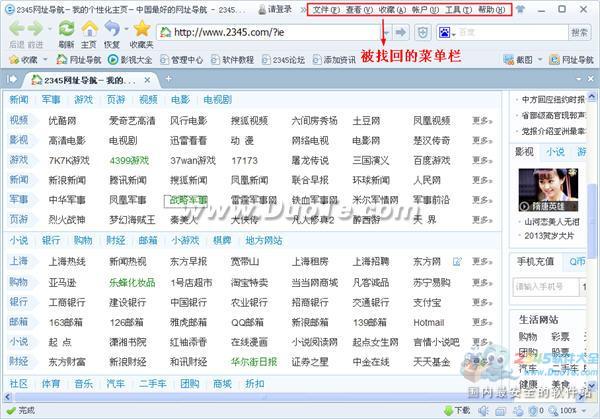This screenshot has width=600, height=419.
Task: Click 更多 in the 视频 row
Action: [x=482, y=121]
